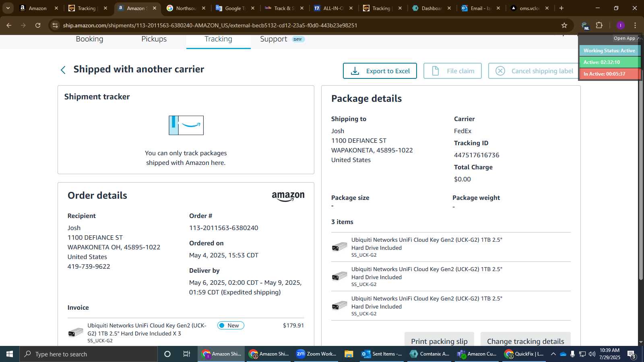Open the Windows Start menu
The width and height of the screenshot is (644, 362).
[x=10, y=354]
